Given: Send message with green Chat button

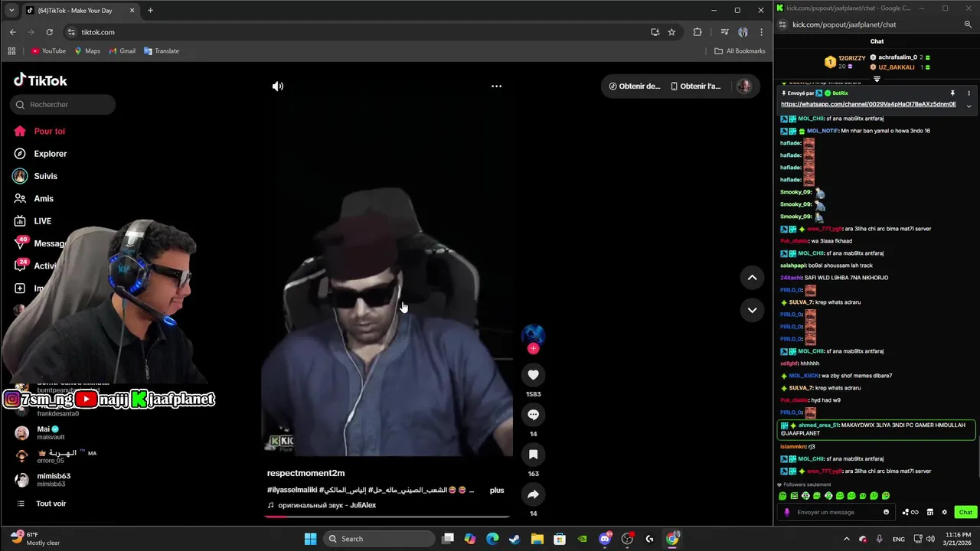Looking at the screenshot, I should tap(965, 512).
